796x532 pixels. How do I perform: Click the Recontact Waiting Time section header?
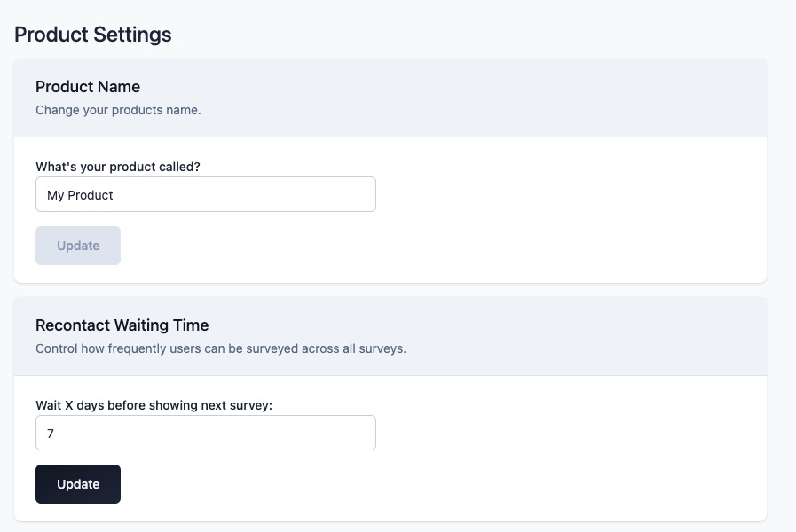tap(122, 325)
